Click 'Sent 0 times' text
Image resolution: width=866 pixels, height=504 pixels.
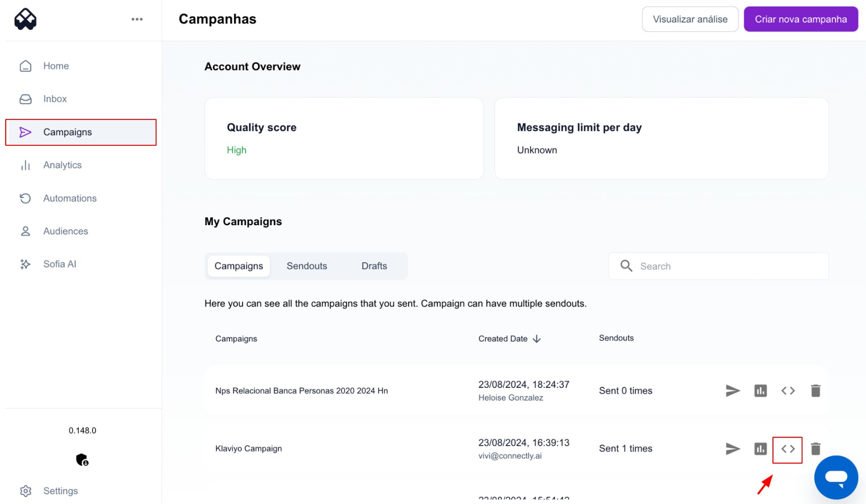point(625,391)
